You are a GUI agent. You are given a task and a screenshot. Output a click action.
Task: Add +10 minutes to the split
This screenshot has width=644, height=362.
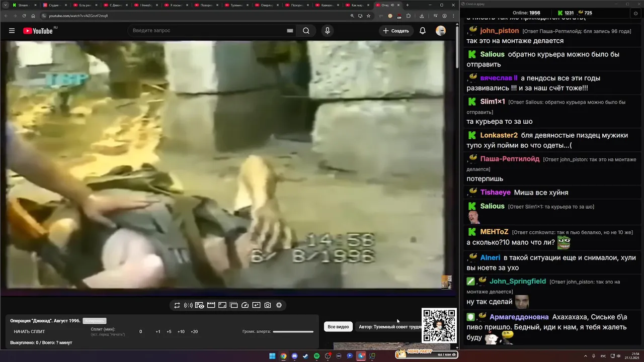[181, 332]
